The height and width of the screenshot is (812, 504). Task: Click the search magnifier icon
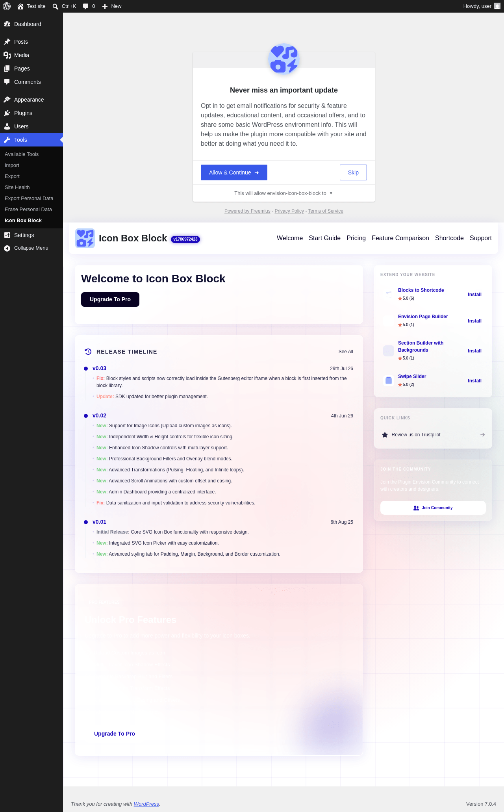pos(56,6)
